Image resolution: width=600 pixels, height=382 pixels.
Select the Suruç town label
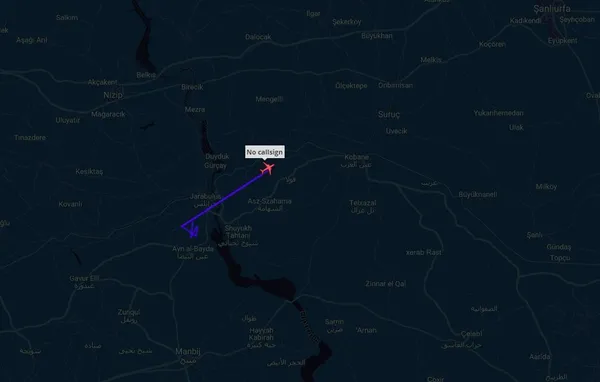(389, 114)
